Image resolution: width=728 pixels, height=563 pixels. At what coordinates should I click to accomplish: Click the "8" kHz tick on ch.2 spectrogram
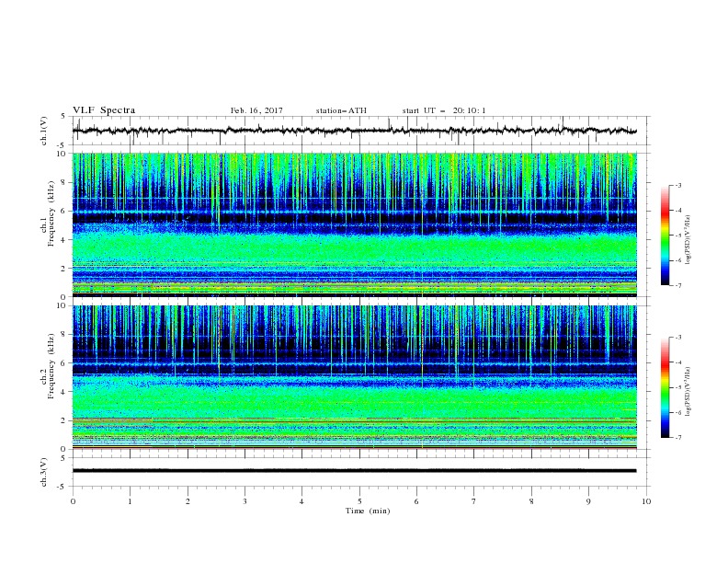pyautogui.click(x=65, y=335)
